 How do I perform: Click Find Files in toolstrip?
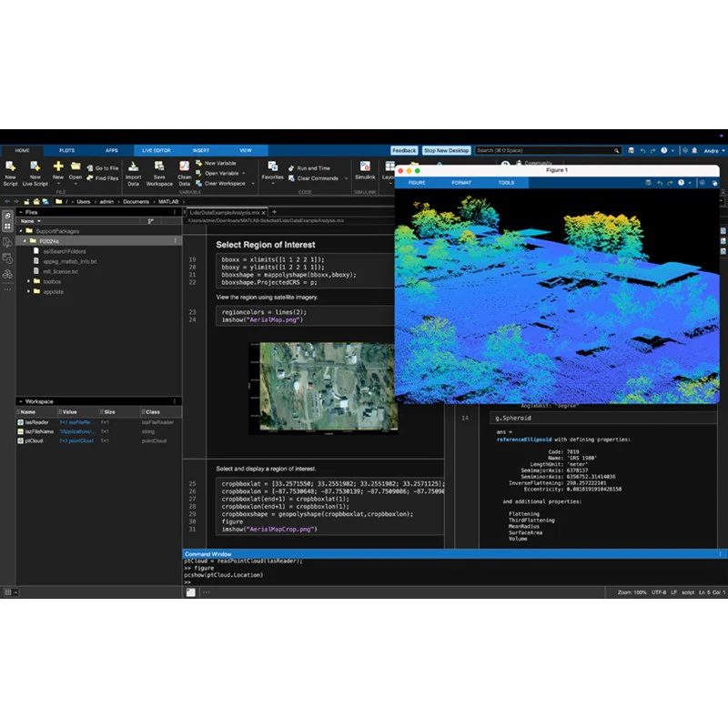(103, 178)
